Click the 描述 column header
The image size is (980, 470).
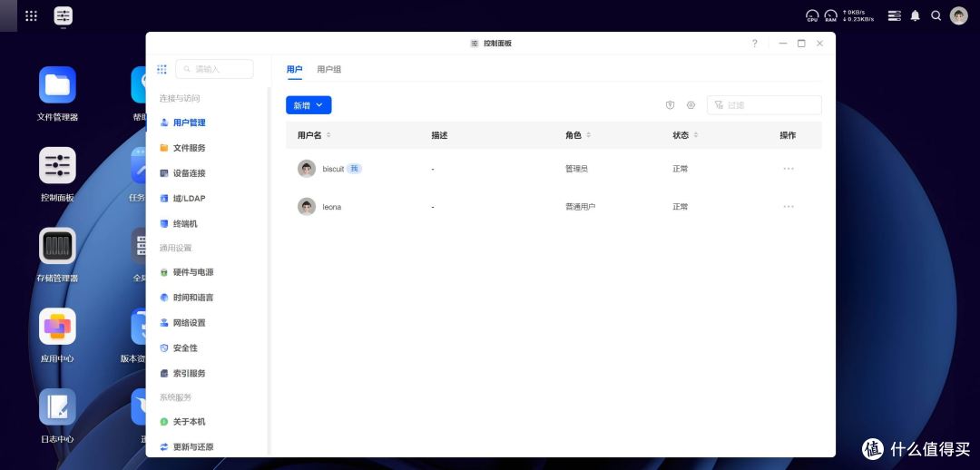(x=439, y=135)
